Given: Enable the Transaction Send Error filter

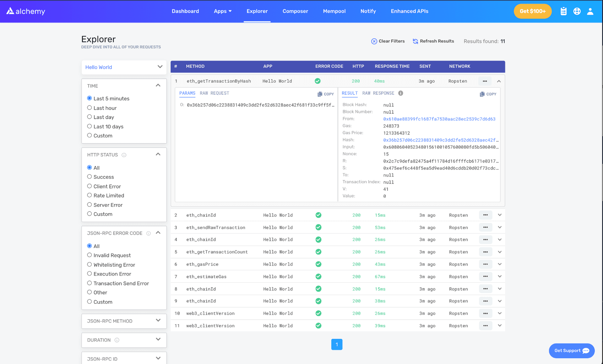Looking at the screenshot, I should pyautogui.click(x=89, y=283).
